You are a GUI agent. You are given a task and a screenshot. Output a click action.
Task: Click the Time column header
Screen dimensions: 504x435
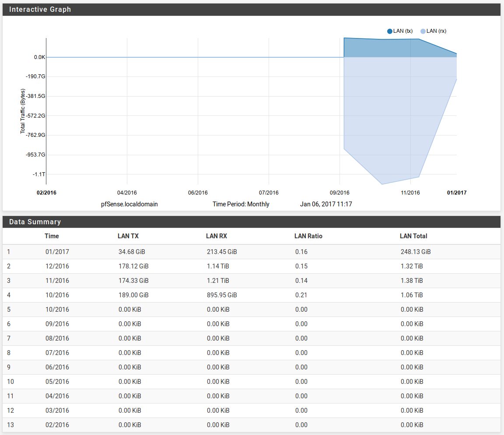click(x=52, y=236)
